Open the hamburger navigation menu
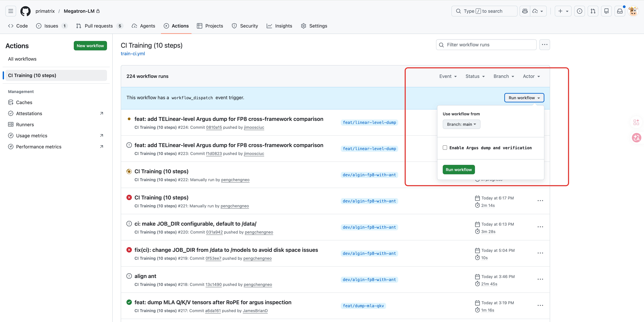This screenshot has height=322, width=644. pos(11,11)
